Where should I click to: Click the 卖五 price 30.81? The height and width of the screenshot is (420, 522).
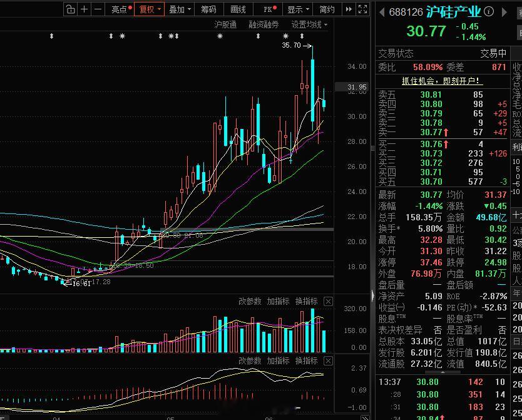431,95
